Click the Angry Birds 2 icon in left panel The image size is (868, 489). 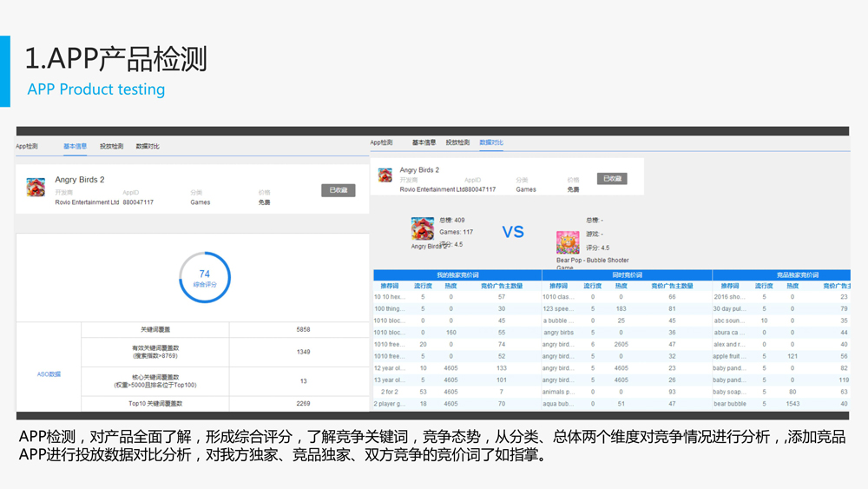[x=36, y=188]
